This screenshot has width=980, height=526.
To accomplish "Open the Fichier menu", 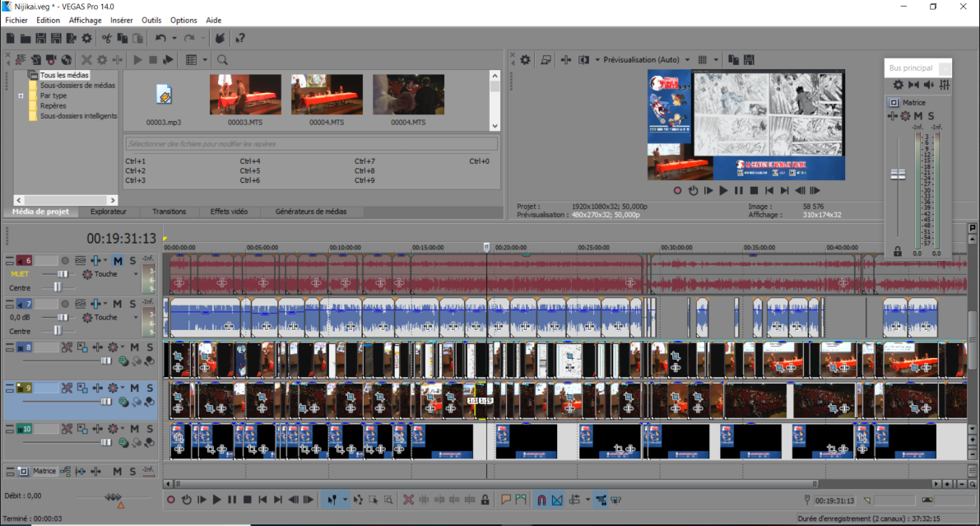I will point(16,20).
